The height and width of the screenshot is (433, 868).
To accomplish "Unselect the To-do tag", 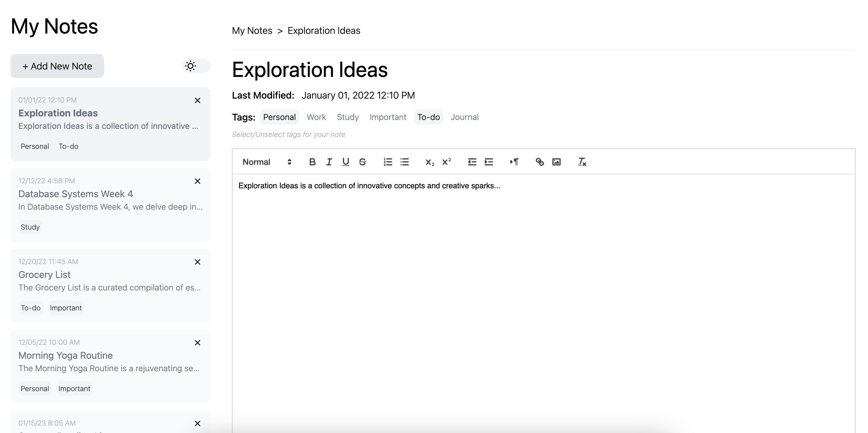I will tap(428, 117).
